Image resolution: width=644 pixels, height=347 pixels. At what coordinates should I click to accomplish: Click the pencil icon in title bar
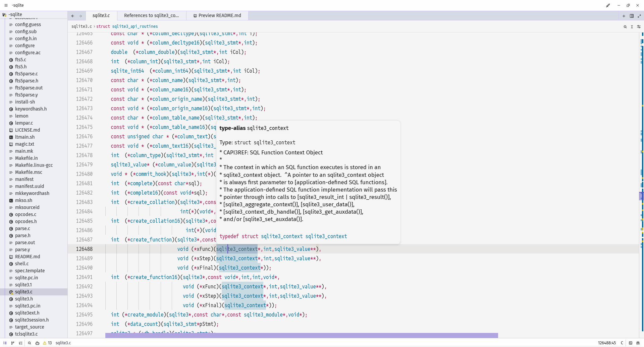tap(608, 5)
